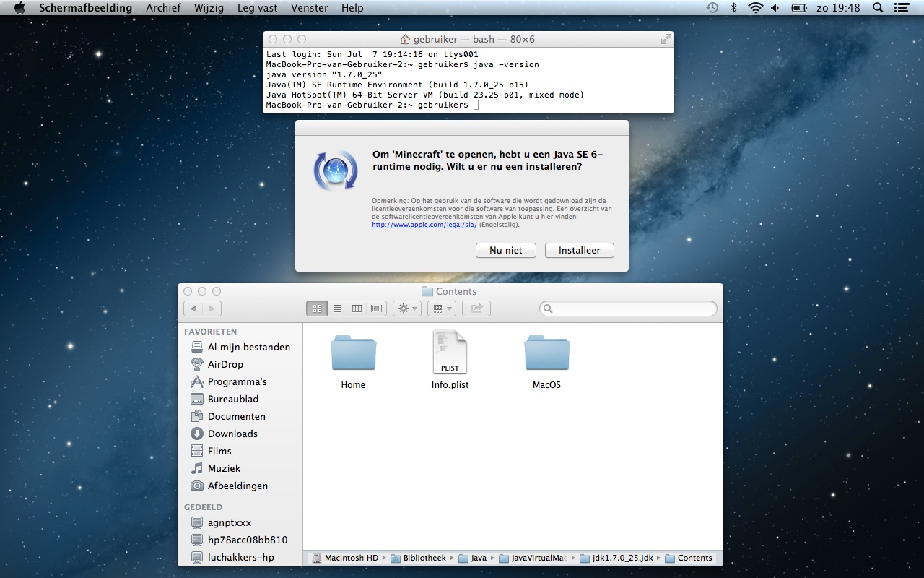Screen dimensions: 924x578
Task: Open the gear action dropdown
Action: click(406, 309)
